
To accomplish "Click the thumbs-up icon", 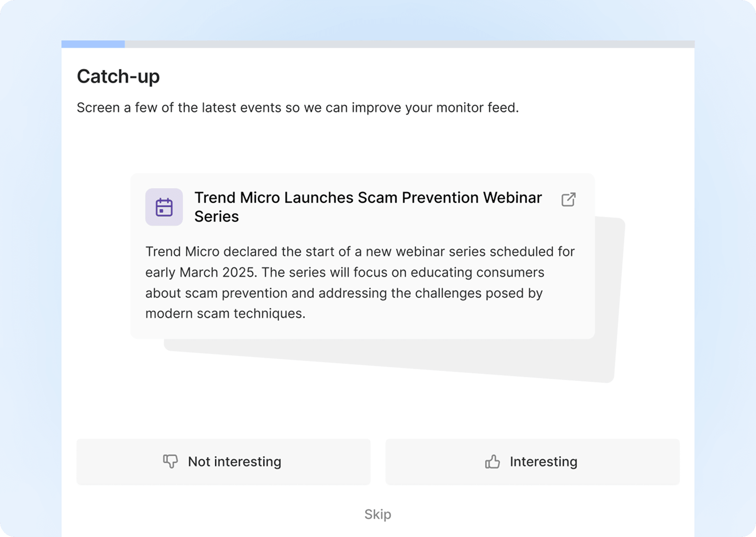I will (493, 461).
